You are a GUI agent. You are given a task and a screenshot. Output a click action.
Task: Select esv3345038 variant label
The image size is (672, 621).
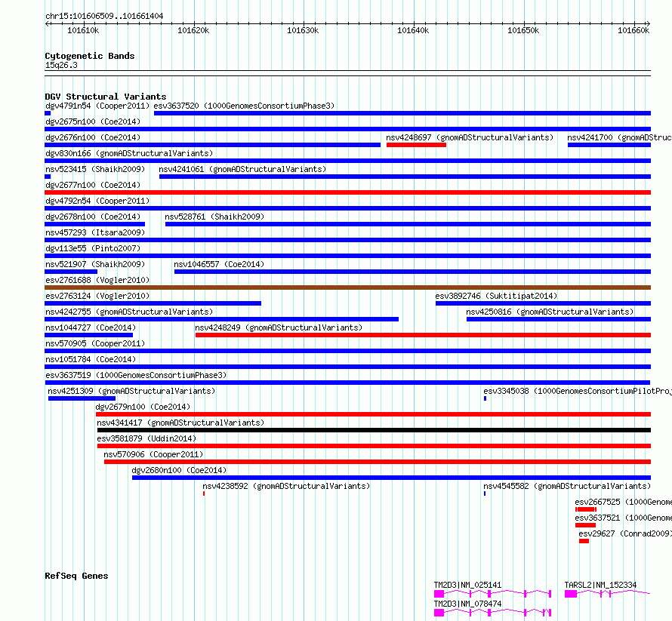point(578,391)
